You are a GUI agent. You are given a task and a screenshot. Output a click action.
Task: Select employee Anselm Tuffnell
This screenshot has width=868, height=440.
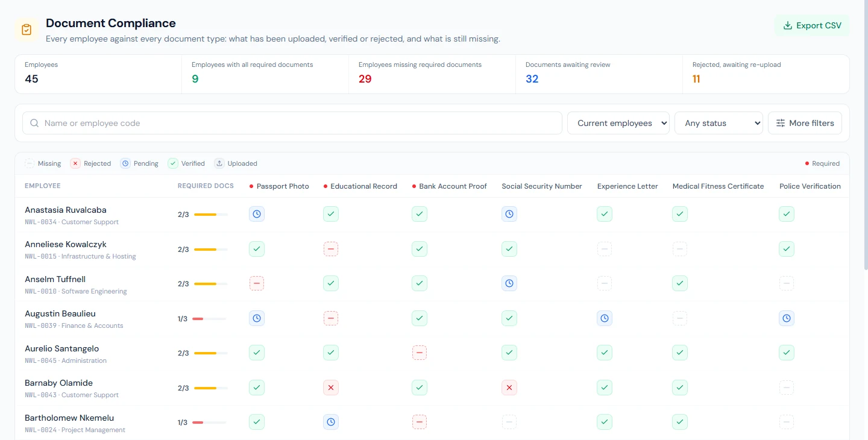pyautogui.click(x=55, y=279)
